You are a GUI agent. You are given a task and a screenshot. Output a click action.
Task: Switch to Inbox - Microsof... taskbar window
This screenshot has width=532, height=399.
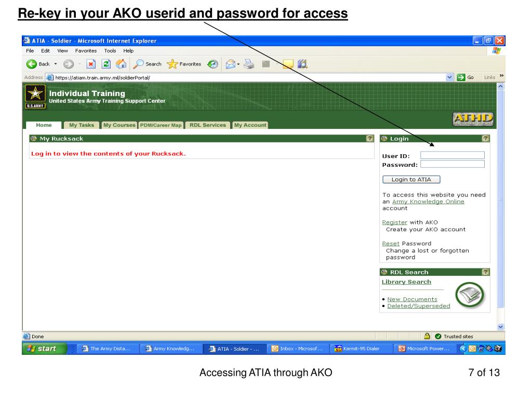pyautogui.click(x=298, y=349)
